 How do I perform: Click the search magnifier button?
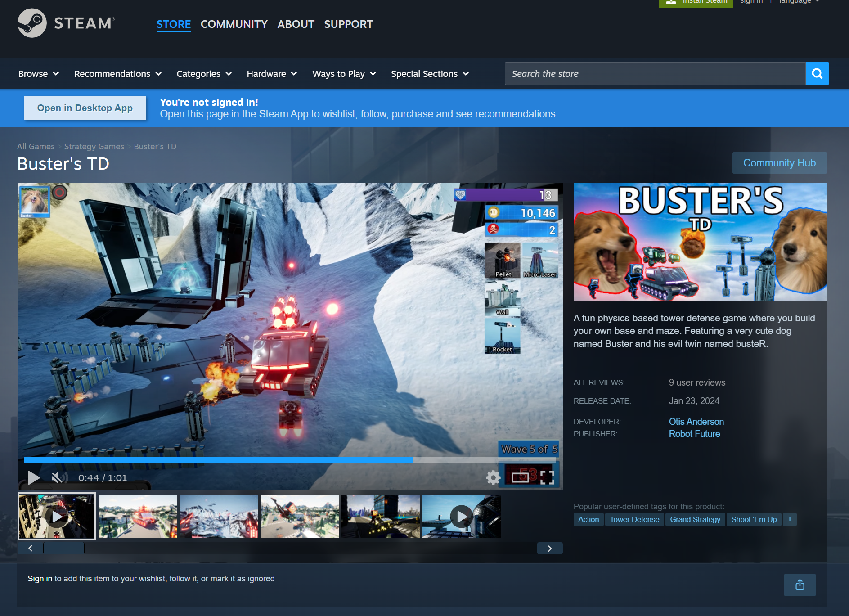[x=817, y=74]
